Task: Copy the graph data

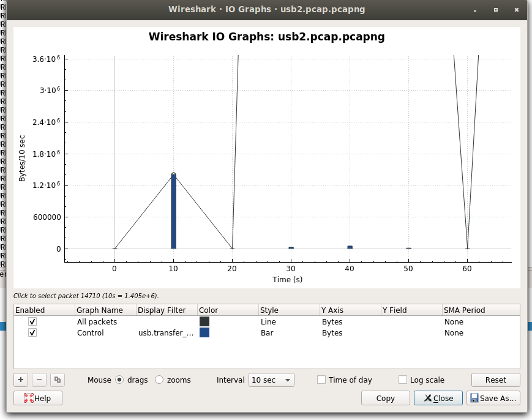Action: click(x=386, y=398)
